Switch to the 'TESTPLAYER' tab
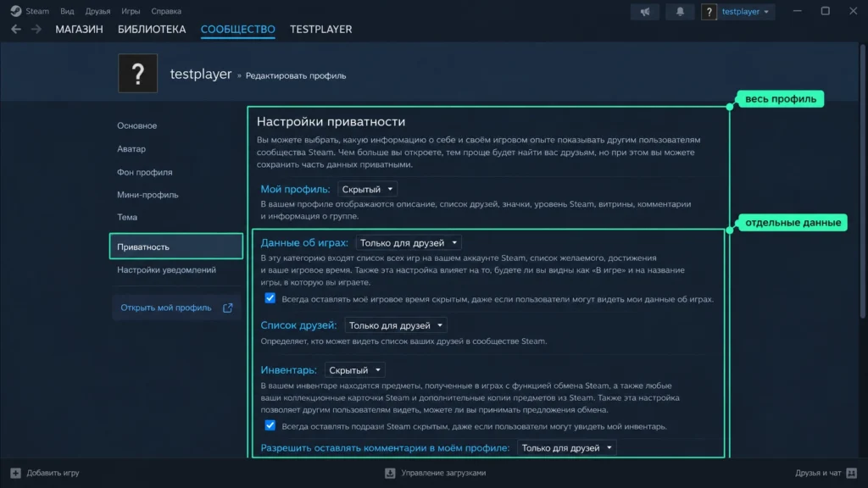 point(321,30)
